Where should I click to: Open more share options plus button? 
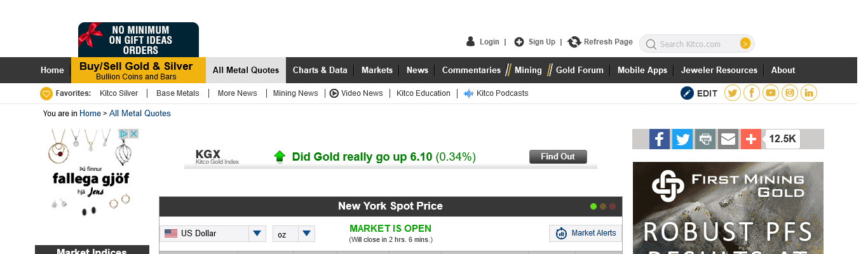tap(751, 139)
